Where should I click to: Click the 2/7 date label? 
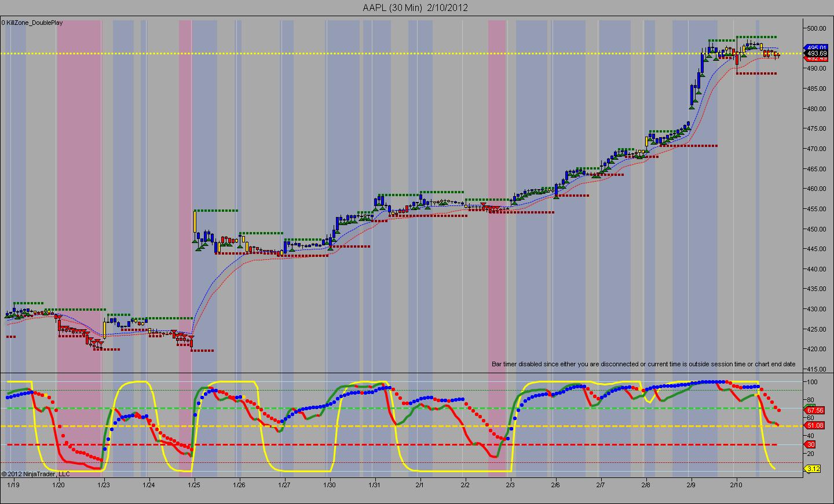[x=601, y=484]
